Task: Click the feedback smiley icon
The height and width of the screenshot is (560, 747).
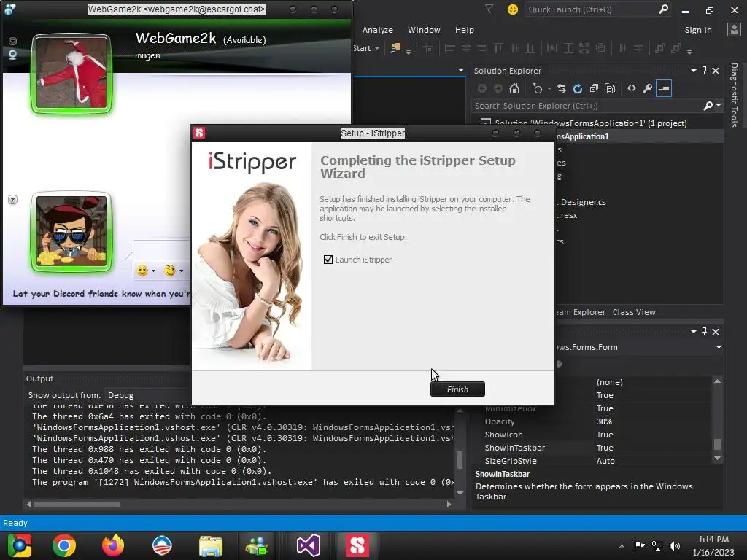Action: [x=513, y=9]
